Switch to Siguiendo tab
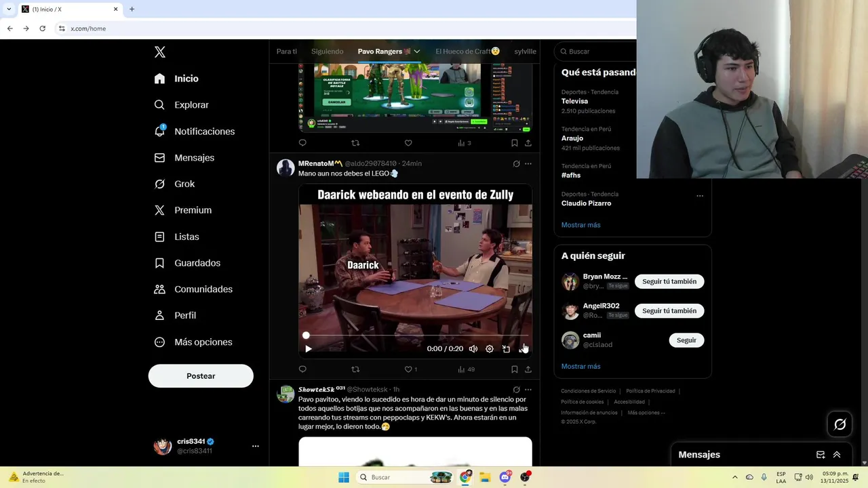The image size is (868, 488). [x=327, y=52]
